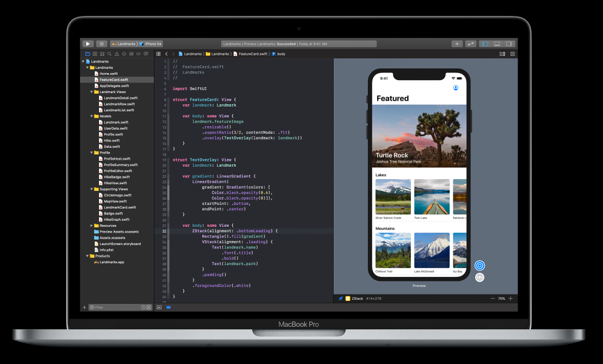Add a new file with navigator plus button
The height and width of the screenshot is (364, 603).
pyautogui.click(x=84, y=307)
